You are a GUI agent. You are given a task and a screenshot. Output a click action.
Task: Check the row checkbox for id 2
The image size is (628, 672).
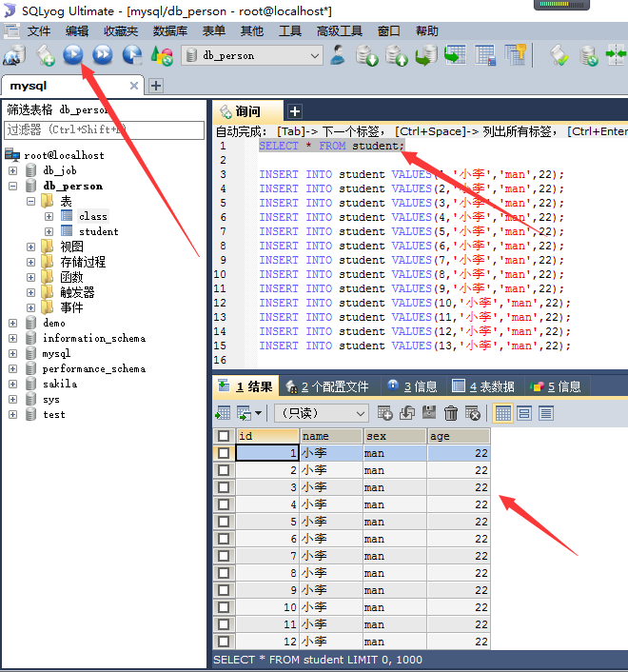(x=224, y=470)
